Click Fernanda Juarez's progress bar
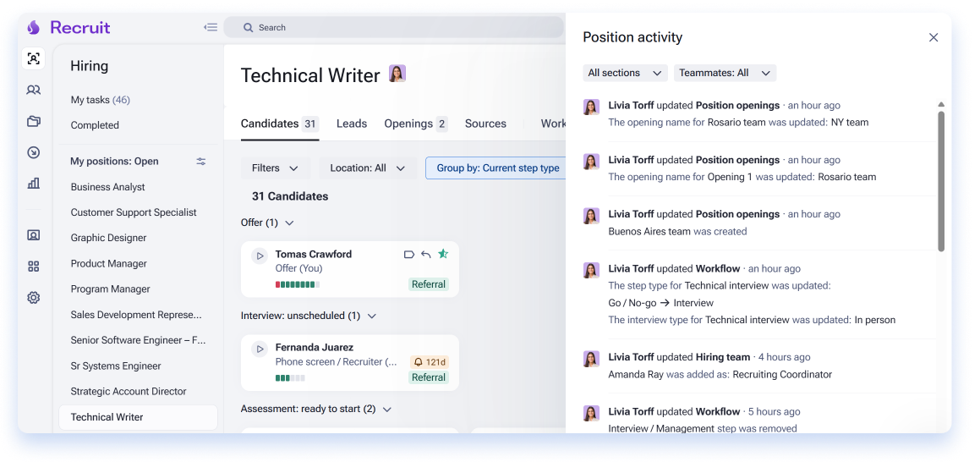The height and width of the screenshot is (462, 980). (290, 377)
